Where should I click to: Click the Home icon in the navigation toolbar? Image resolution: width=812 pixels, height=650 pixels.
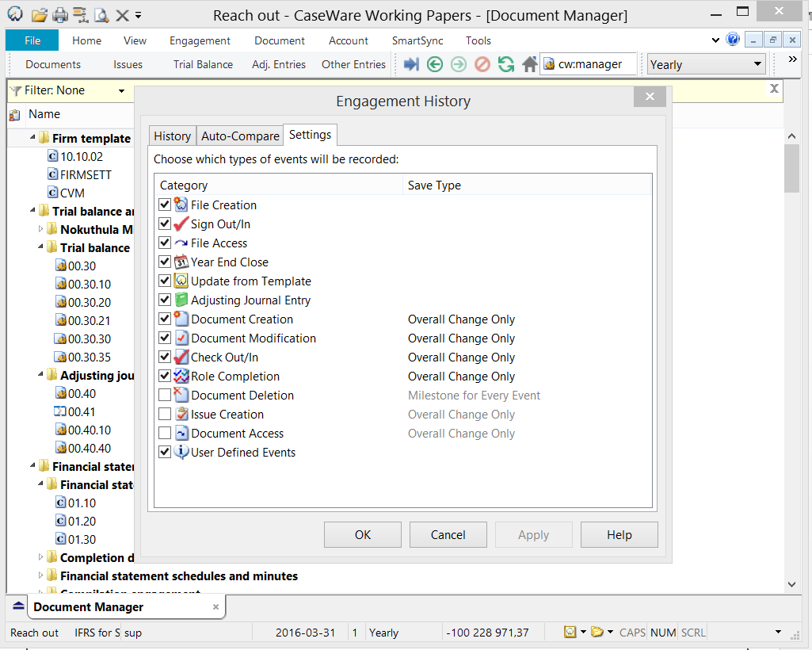529,65
